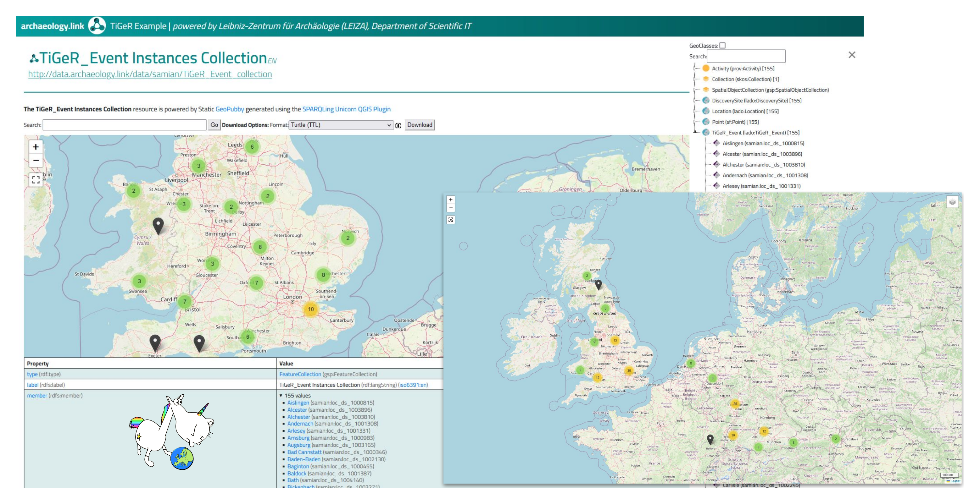
Task: Click the Download button
Action: (x=420, y=125)
